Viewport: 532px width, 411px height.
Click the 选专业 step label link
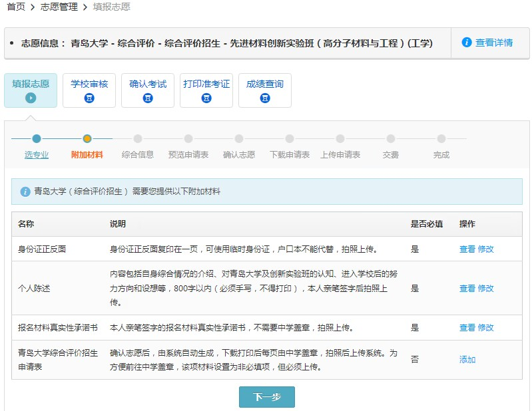37,155
